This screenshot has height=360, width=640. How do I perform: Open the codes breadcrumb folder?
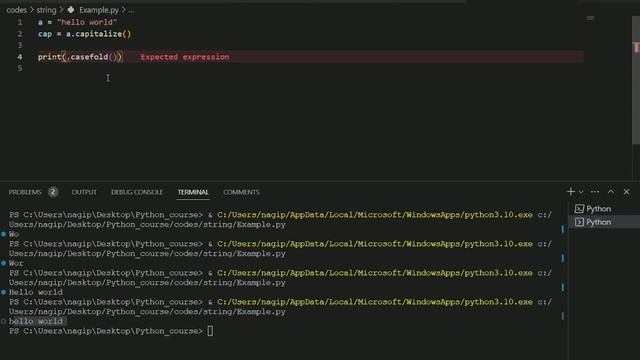16,10
